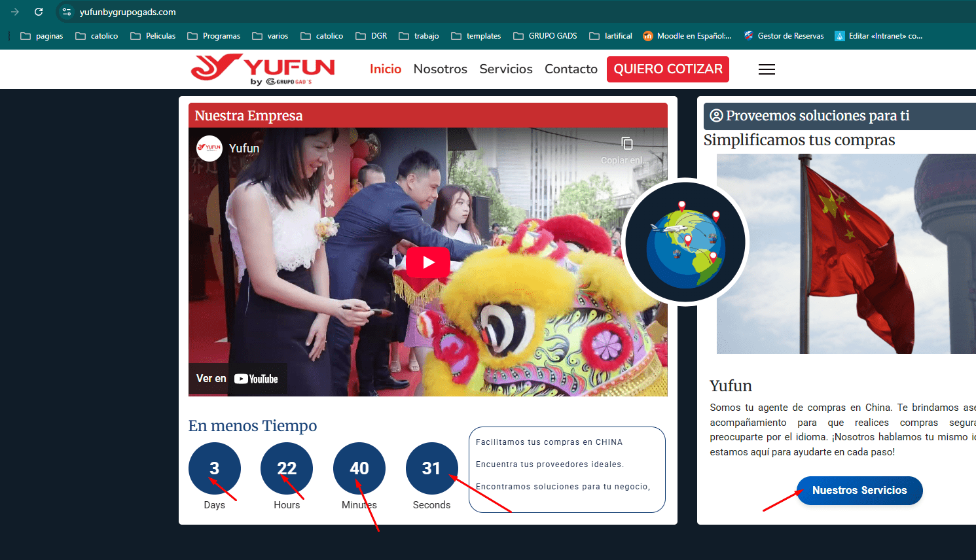976x560 pixels.
Task: Open the hamburger menu icon
Action: [x=767, y=69]
